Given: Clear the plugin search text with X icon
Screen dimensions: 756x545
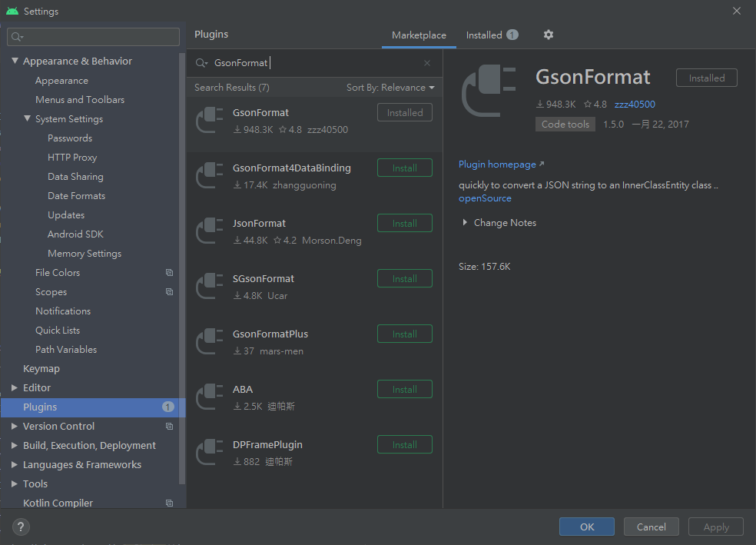Looking at the screenshot, I should (x=427, y=63).
